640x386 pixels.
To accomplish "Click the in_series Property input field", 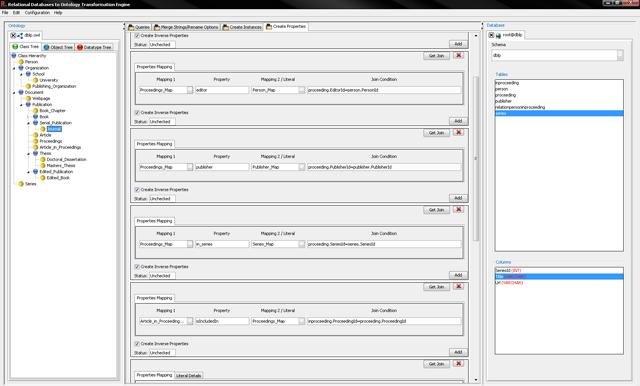I will pyautogui.click(x=222, y=244).
